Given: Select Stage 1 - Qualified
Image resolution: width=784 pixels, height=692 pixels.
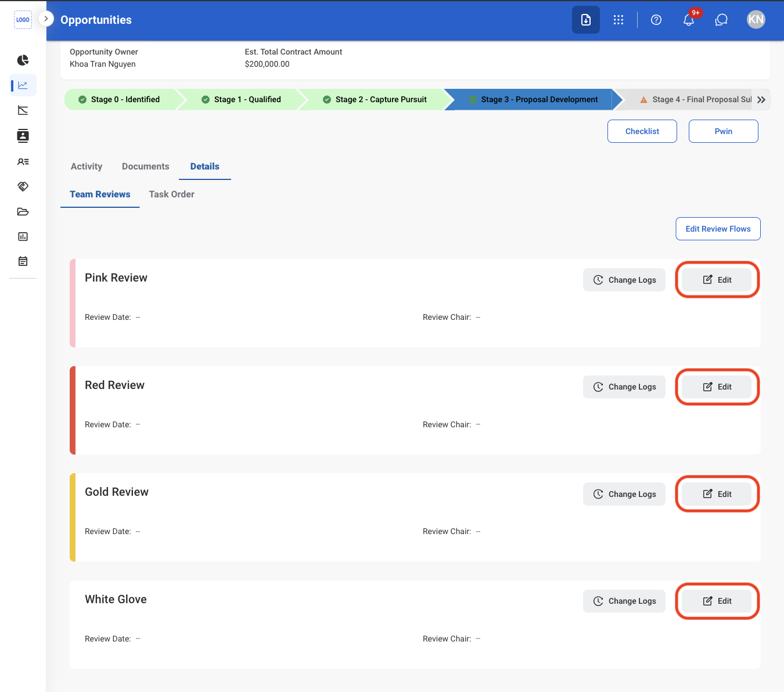Looking at the screenshot, I should coord(241,99).
